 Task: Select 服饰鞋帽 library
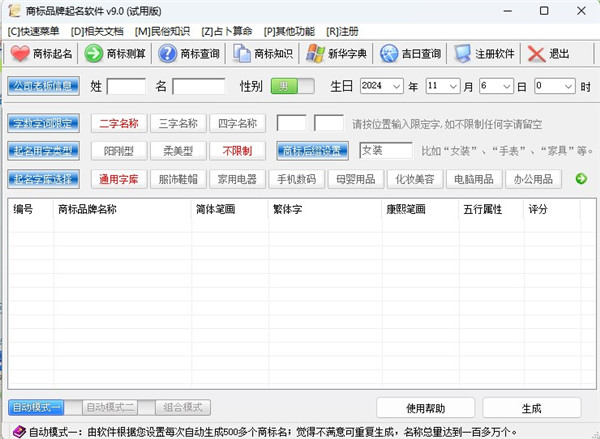tap(178, 179)
